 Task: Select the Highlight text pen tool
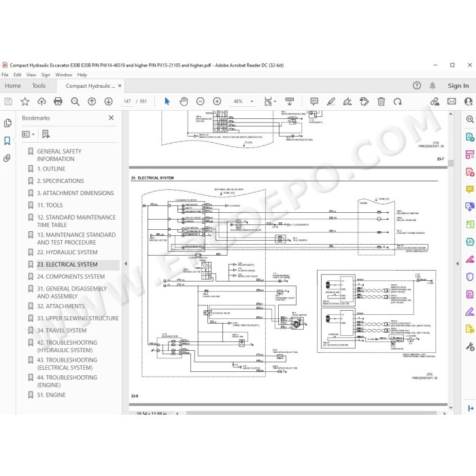[331, 101]
